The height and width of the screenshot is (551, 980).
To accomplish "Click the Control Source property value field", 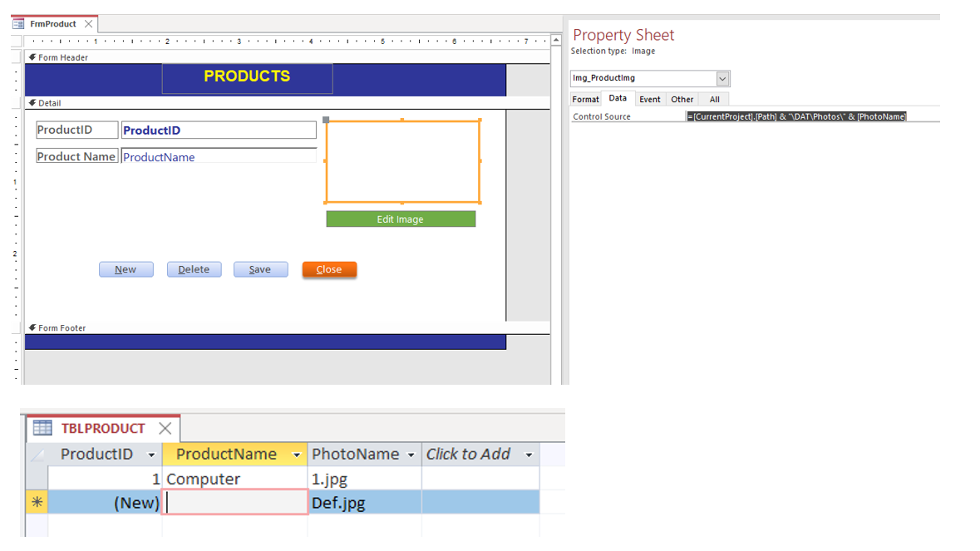I will coord(812,116).
